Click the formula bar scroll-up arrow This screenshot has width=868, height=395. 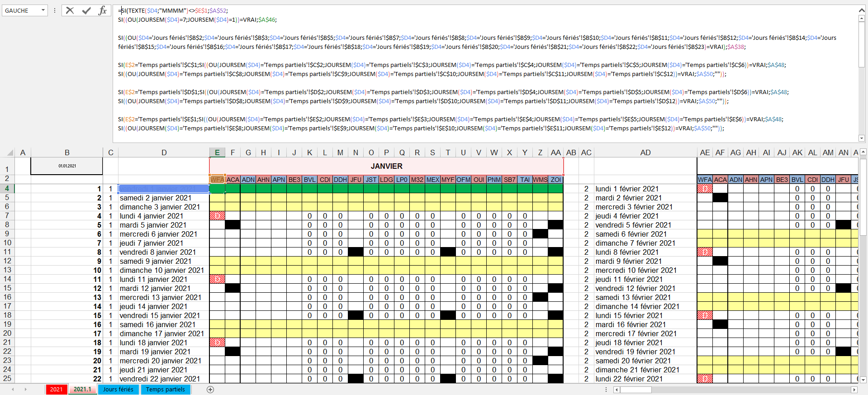click(x=862, y=19)
